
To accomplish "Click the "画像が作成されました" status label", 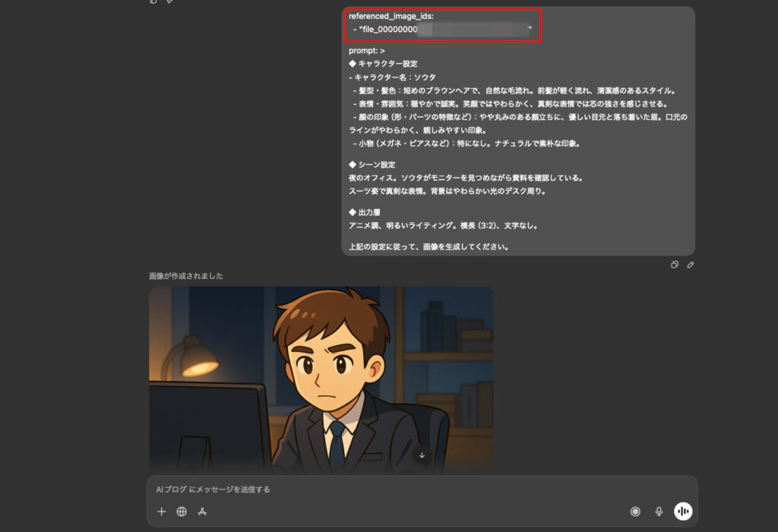I will coord(186,276).
